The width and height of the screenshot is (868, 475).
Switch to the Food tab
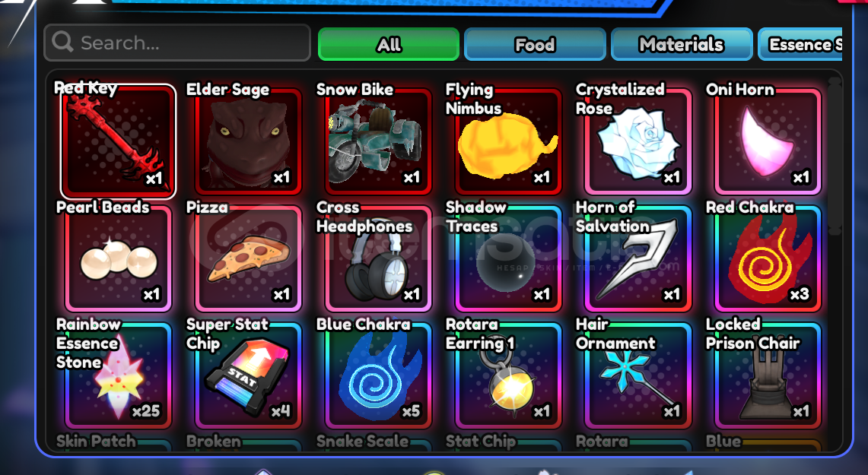535,44
